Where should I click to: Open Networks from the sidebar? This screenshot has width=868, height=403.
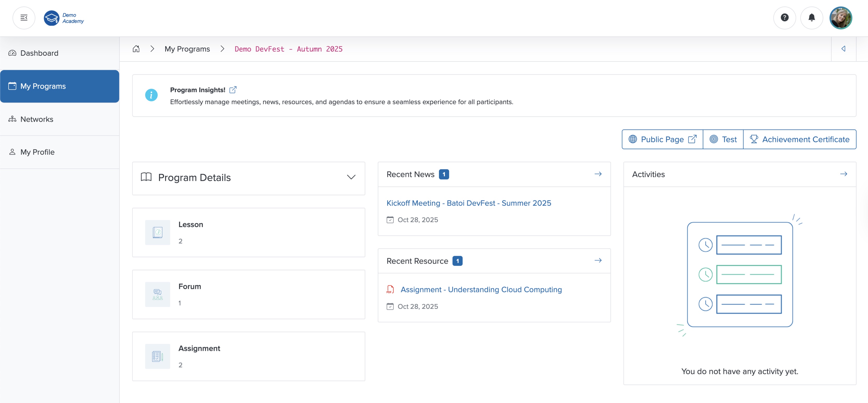tap(37, 119)
